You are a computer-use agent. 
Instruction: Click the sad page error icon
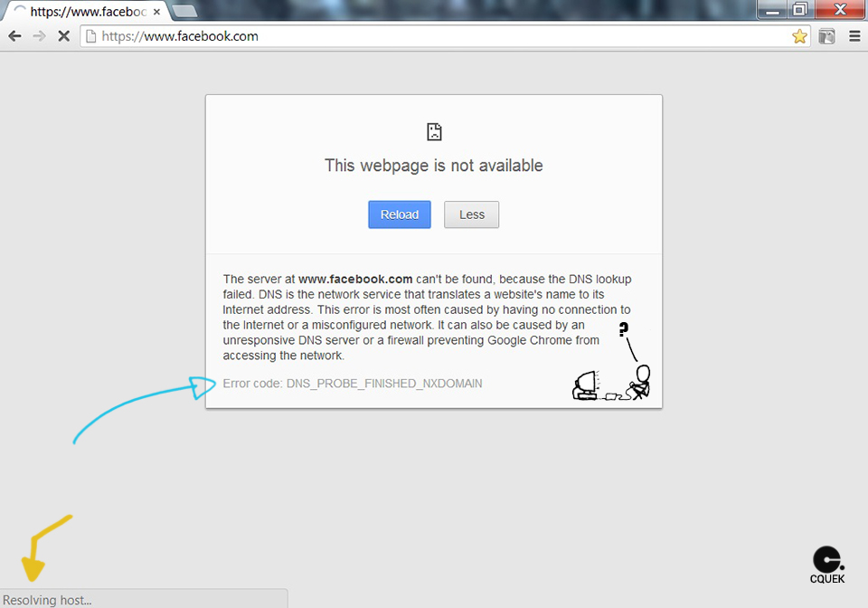[435, 132]
